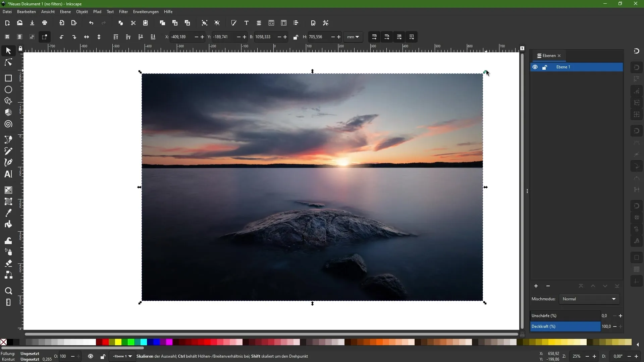Toggle the guide lock at ruler corner
Screen dimensions: 644x362
point(20,49)
